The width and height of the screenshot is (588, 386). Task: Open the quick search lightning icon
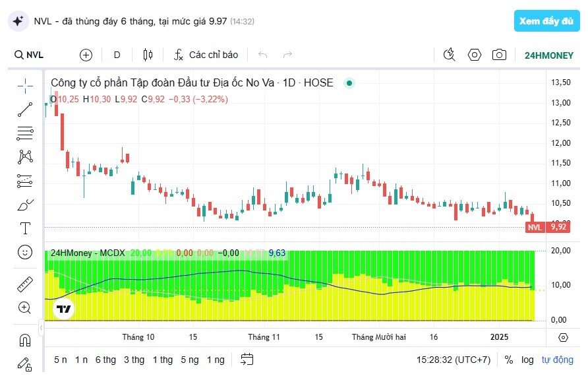click(449, 55)
